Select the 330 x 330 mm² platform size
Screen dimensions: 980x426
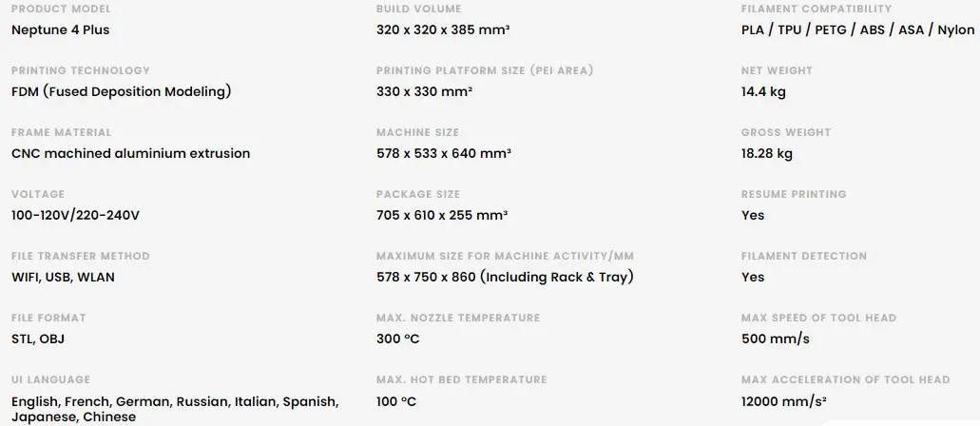[x=424, y=91]
